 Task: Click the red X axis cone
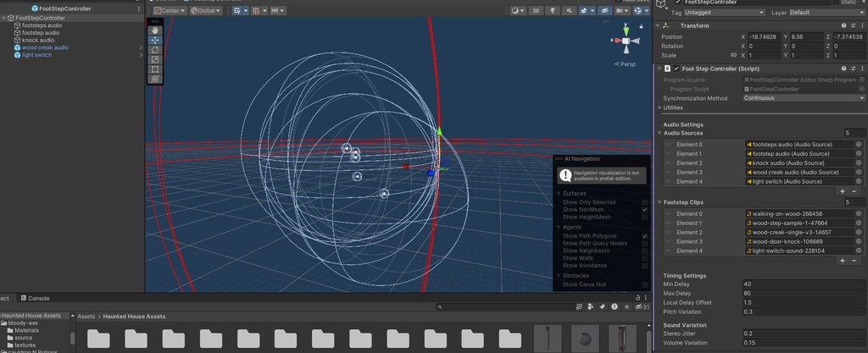coord(617,41)
